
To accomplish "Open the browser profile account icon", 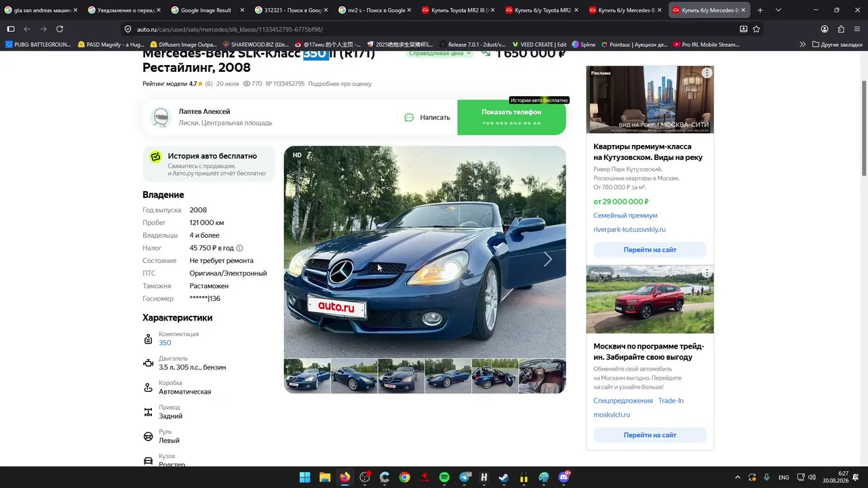I will tap(825, 29).
